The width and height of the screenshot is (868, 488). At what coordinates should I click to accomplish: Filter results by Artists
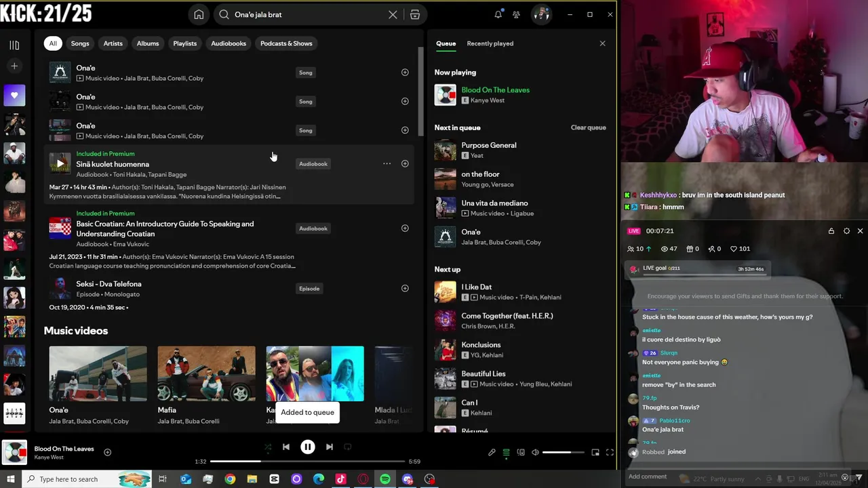113,43
